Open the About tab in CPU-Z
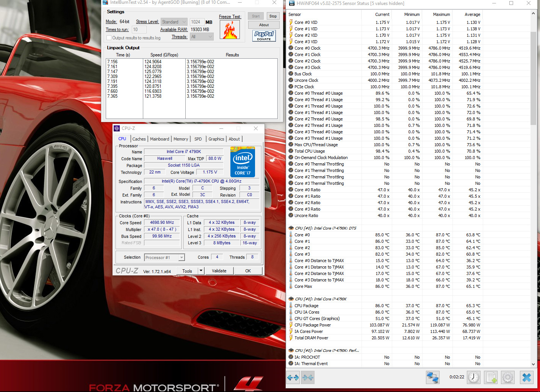The width and height of the screenshot is (540, 392). pyautogui.click(x=234, y=139)
